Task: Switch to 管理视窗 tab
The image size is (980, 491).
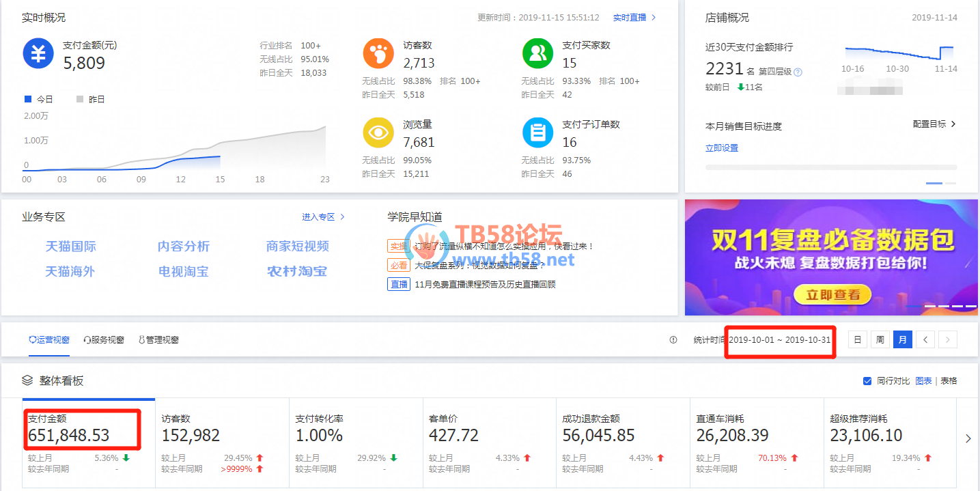Action: 158,339
